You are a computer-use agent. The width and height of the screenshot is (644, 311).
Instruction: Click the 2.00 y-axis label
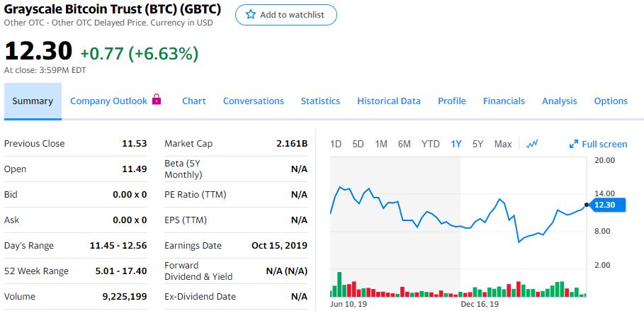pos(602,264)
